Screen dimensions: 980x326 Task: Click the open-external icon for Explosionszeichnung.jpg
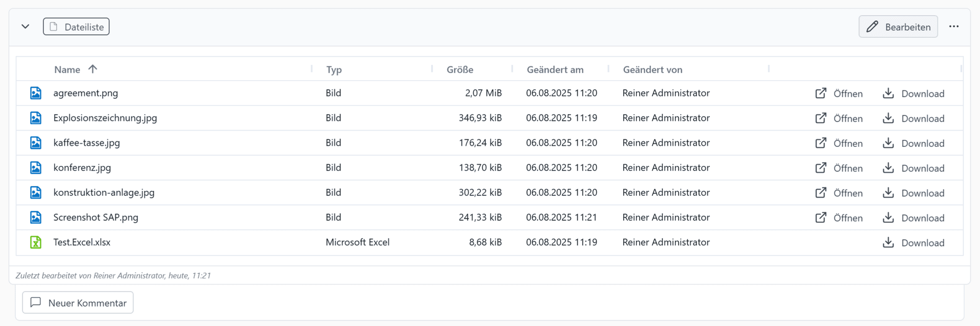click(820, 118)
